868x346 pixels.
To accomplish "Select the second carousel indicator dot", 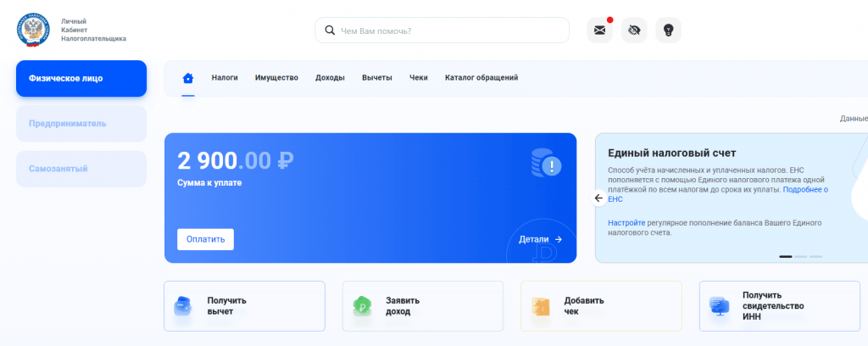I will coord(800,256).
